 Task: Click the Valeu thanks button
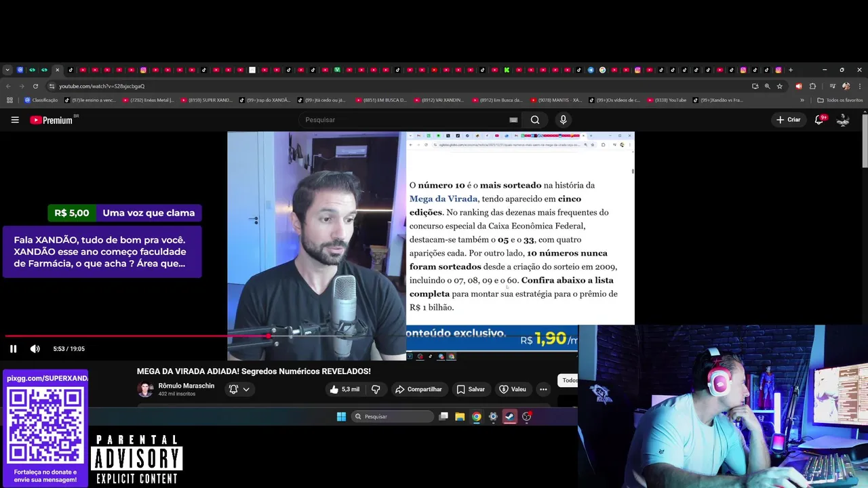(513, 389)
